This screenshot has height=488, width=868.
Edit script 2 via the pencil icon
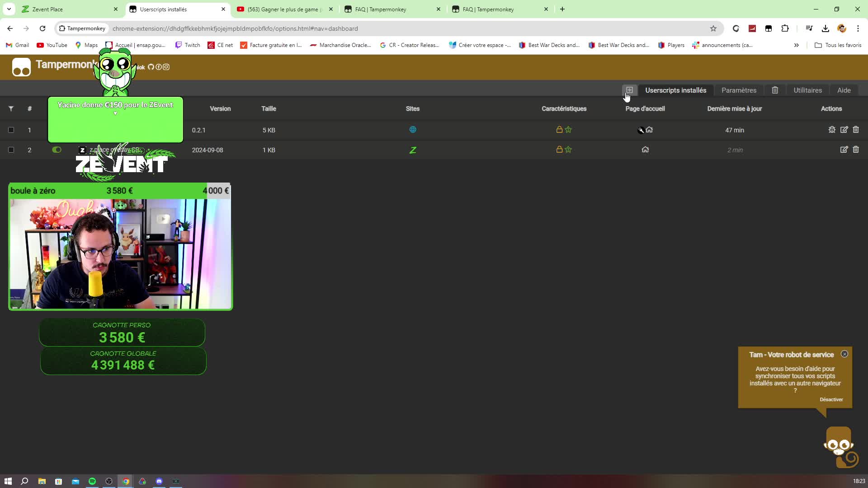coord(844,150)
